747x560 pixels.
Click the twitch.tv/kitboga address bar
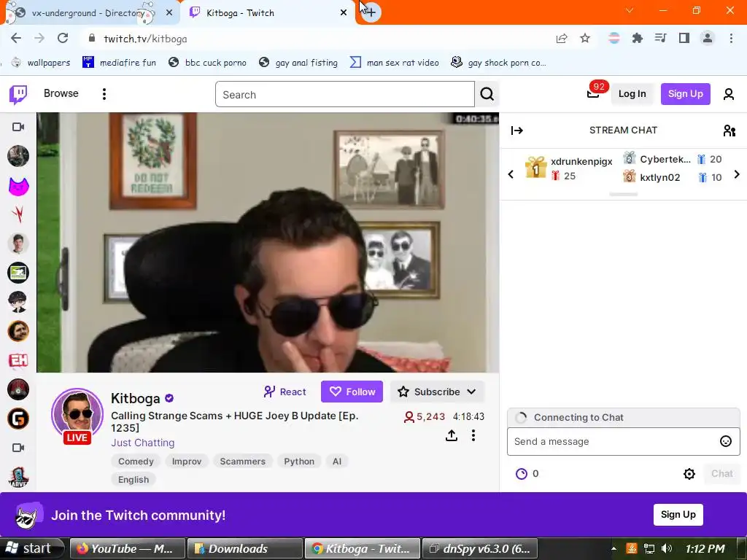point(145,39)
